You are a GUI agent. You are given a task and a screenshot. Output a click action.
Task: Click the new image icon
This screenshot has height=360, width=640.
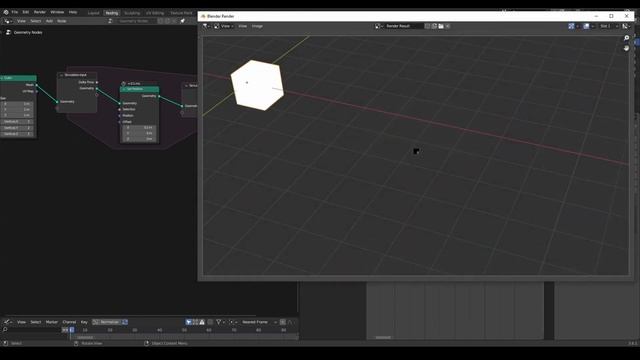pyautogui.click(x=434, y=26)
